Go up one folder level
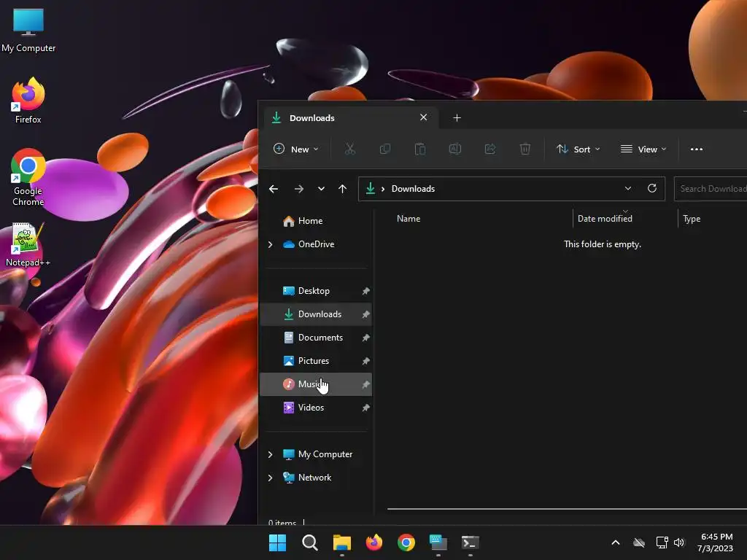Screen dimensions: 747x560 [x=343, y=189]
